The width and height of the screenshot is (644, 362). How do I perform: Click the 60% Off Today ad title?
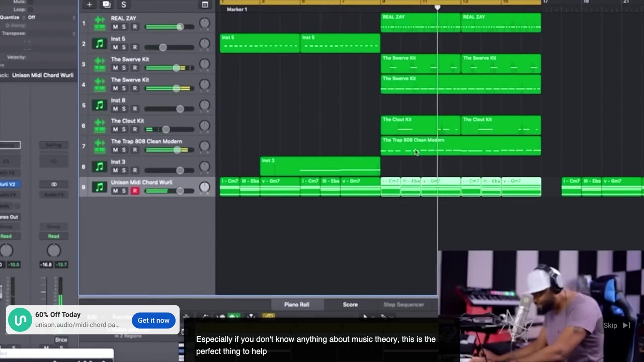(58, 315)
